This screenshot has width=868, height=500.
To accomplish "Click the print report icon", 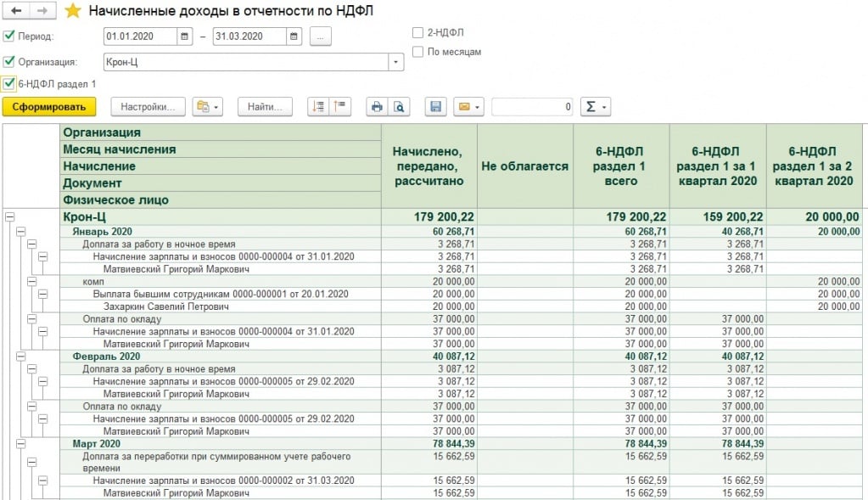I will 377,107.
